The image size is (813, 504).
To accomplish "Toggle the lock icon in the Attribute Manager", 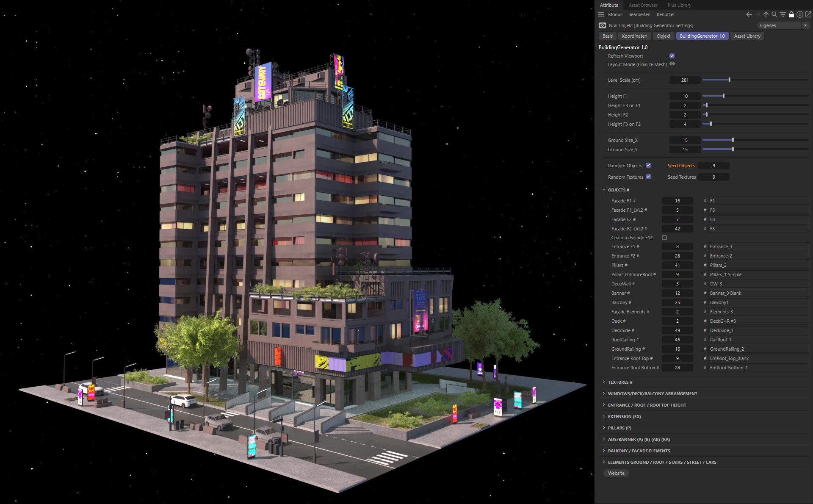I will point(791,14).
